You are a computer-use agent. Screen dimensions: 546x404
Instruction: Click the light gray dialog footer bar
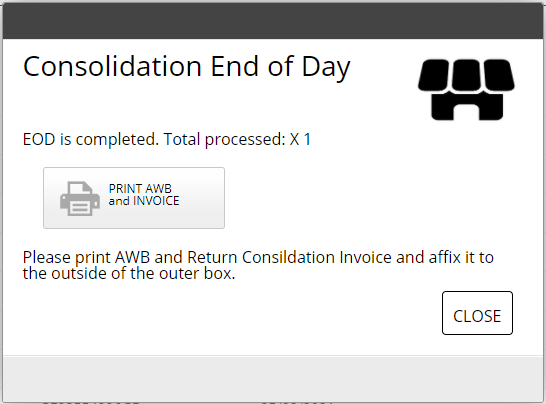pos(273,378)
